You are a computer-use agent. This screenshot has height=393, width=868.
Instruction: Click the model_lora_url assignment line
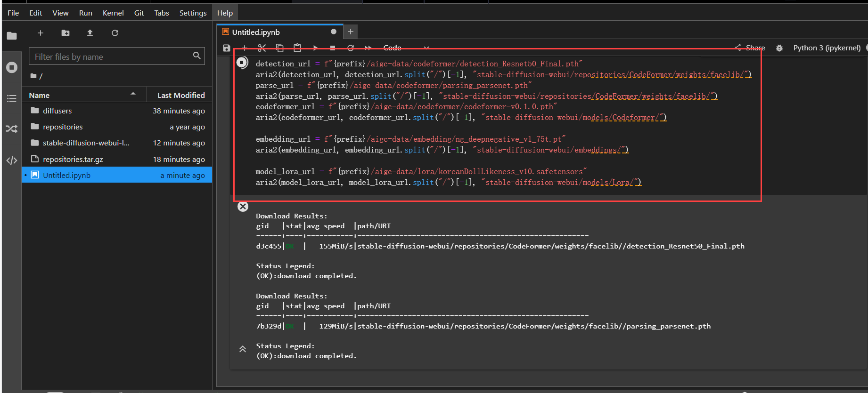(421, 171)
